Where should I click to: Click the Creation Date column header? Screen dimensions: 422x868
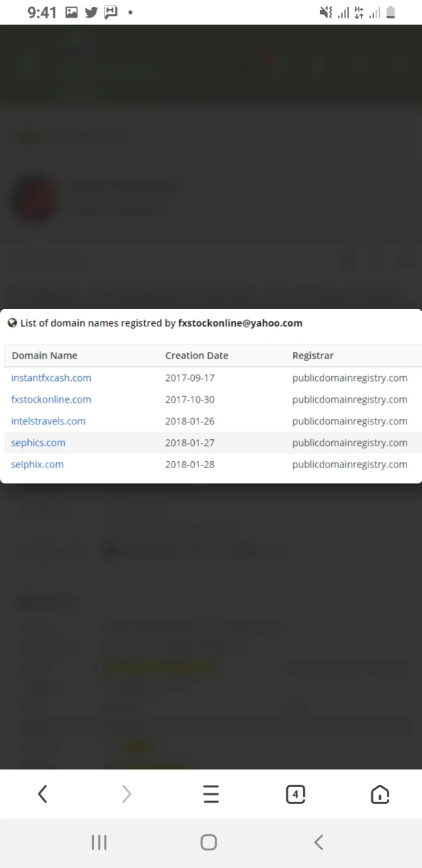tap(197, 356)
